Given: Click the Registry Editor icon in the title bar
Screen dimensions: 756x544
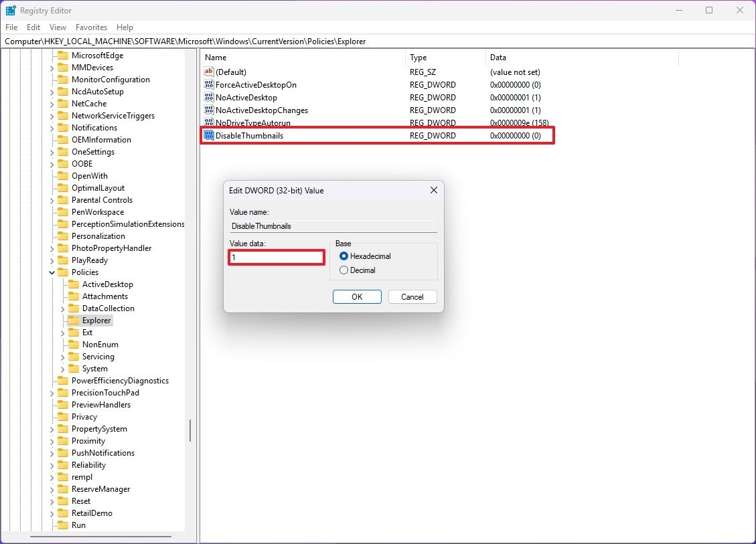Looking at the screenshot, I should click(x=9, y=10).
